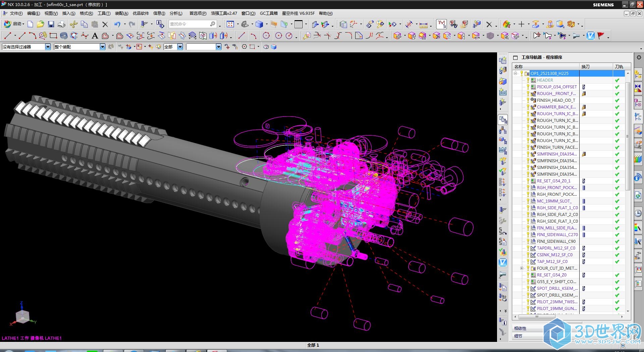Open the 视图(V) menu
644x352 pixels.
[51, 13]
